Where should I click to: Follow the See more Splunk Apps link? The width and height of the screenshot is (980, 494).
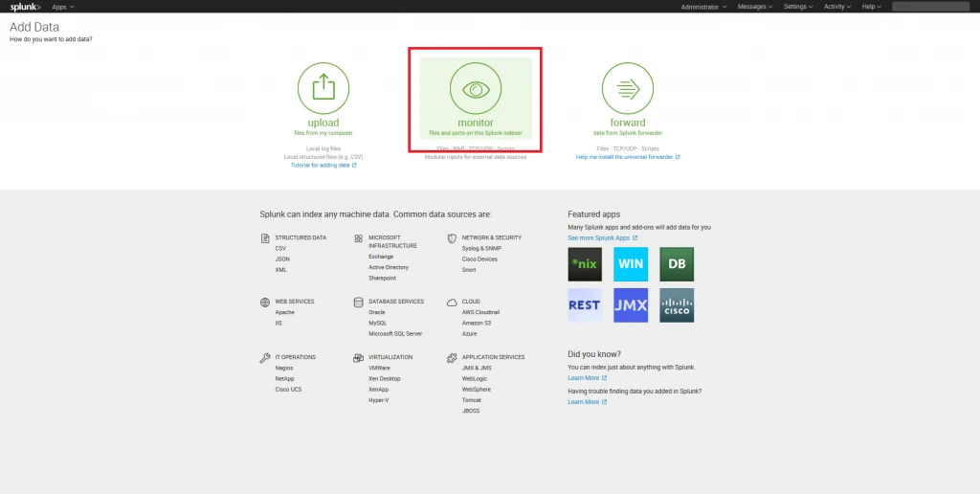coord(600,237)
